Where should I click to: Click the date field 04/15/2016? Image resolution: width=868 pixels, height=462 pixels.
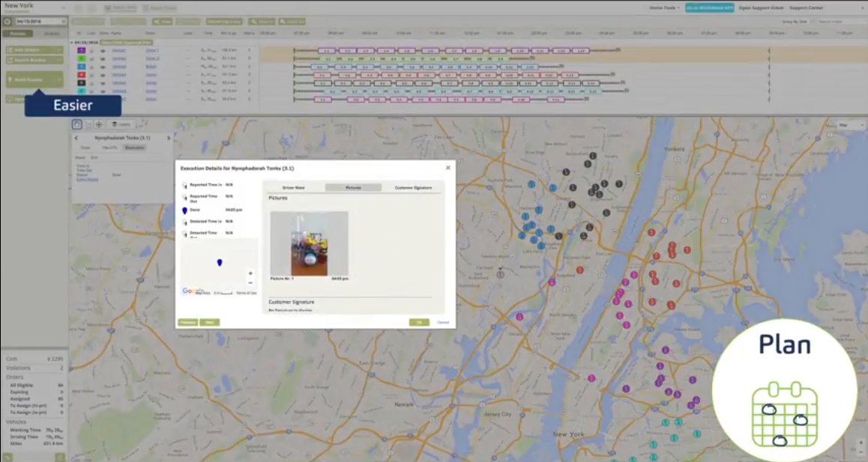[x=40, y=22]
